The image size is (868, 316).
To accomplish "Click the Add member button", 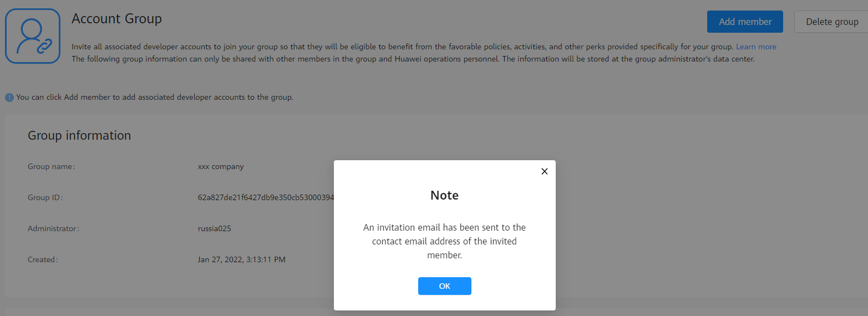I will coord(745,22).
